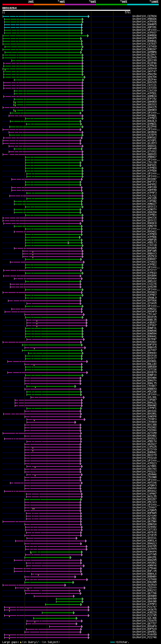Viewport: 161px width, 644px height.
Task: Select UniRef100_P21746 at the list bottom
Action: [x=144, y=637]
